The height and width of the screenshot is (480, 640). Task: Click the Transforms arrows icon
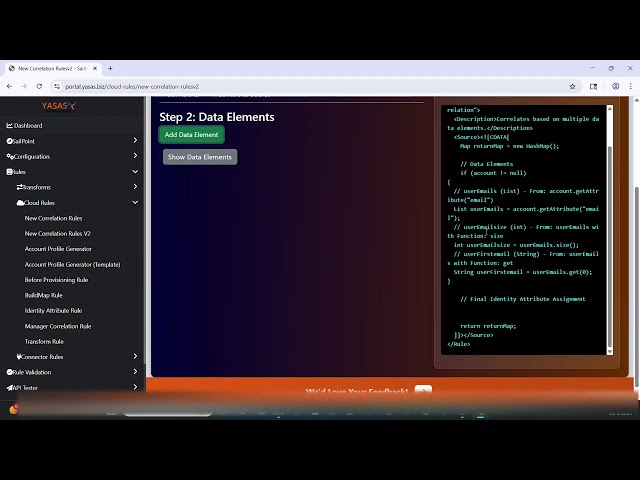(x=20, y=187)
